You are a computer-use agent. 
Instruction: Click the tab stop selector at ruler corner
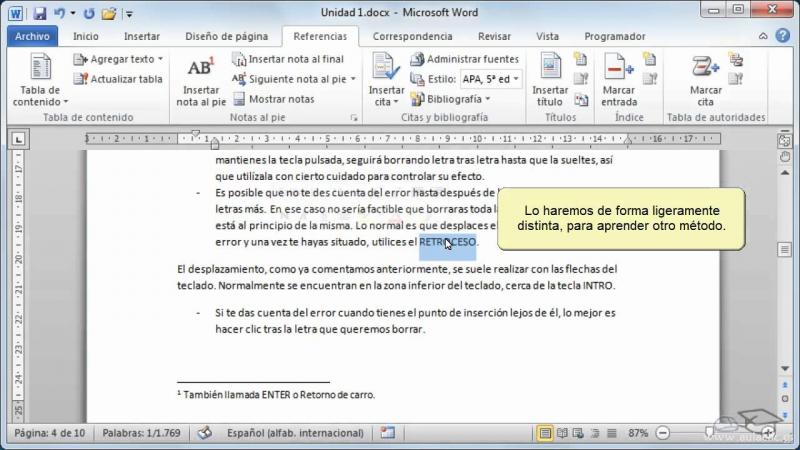18,139
